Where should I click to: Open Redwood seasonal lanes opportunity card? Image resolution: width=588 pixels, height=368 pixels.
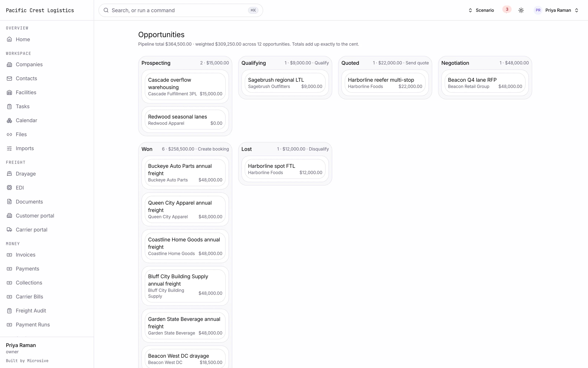tap(185, 119)
